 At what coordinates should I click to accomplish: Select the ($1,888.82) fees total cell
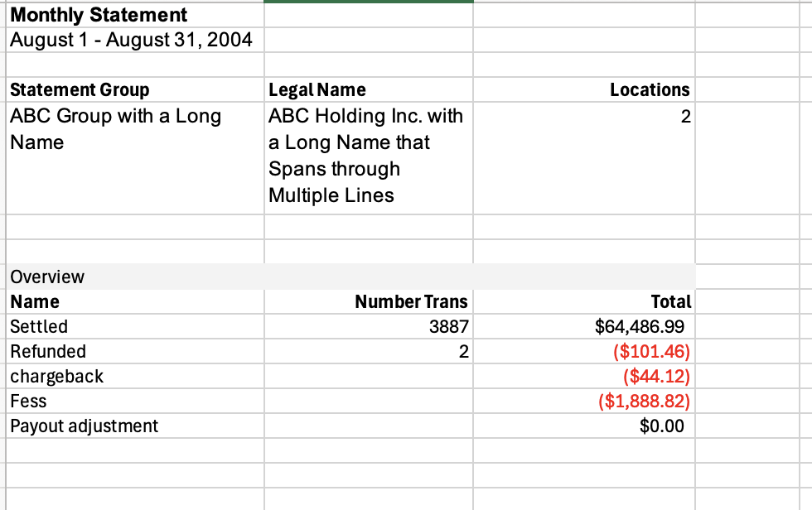tap(644, 402)
